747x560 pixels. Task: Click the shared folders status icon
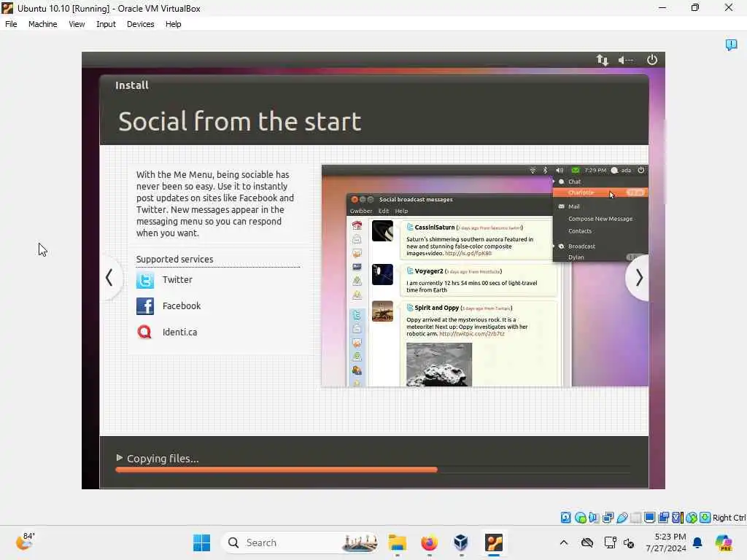pyautogui.click(x=635, y=518)
